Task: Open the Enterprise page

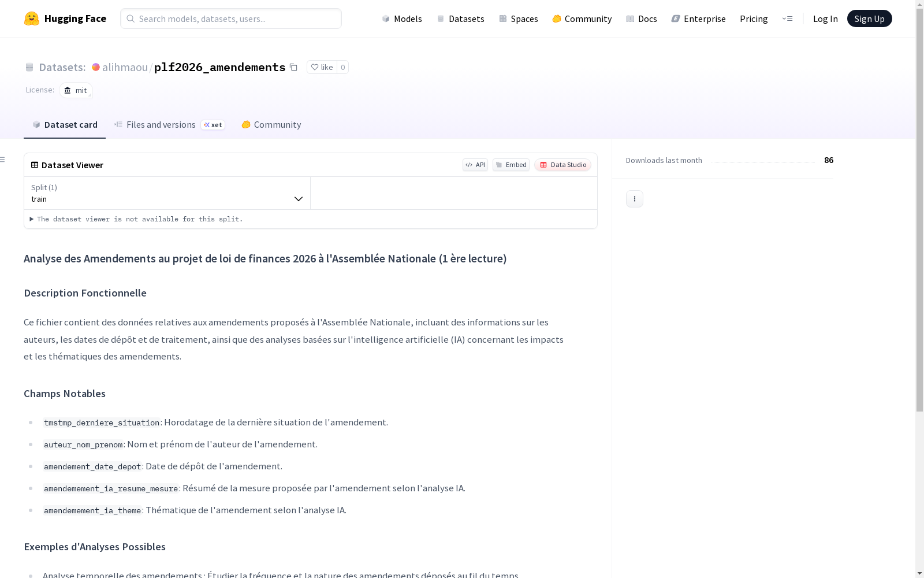Action: click(698, 18)
